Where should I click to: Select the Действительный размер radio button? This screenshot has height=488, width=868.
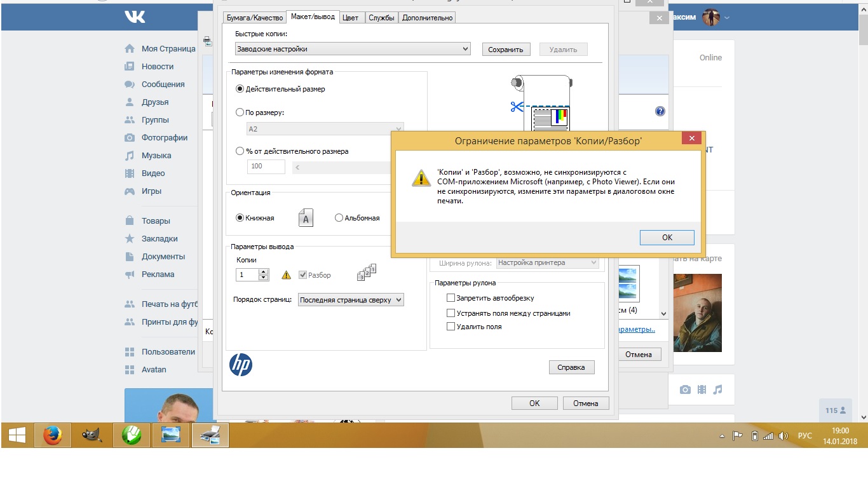click(240, 89)
